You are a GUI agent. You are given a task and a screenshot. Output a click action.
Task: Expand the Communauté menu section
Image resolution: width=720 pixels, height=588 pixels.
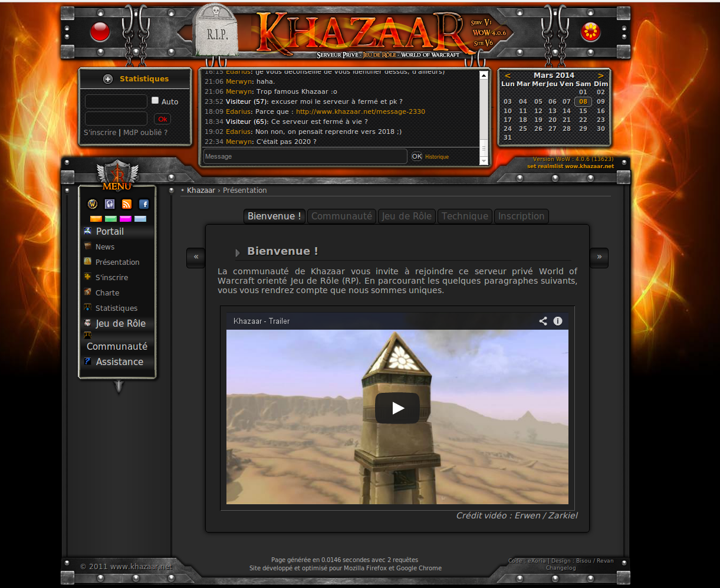(117, 346)
